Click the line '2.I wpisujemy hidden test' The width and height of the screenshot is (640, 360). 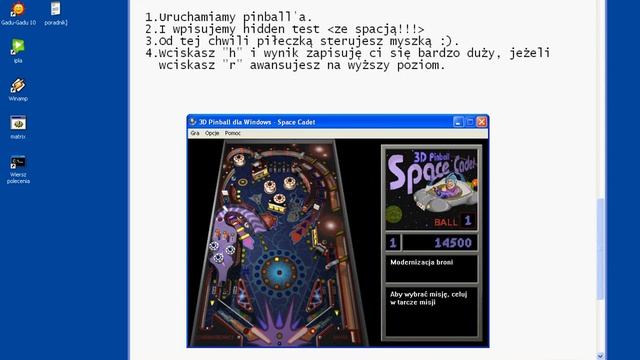tap(284, 29)
